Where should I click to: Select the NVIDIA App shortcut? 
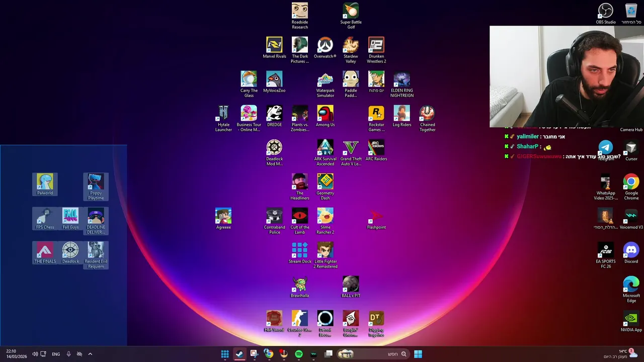pyautogui.click(x=631, y=321)
